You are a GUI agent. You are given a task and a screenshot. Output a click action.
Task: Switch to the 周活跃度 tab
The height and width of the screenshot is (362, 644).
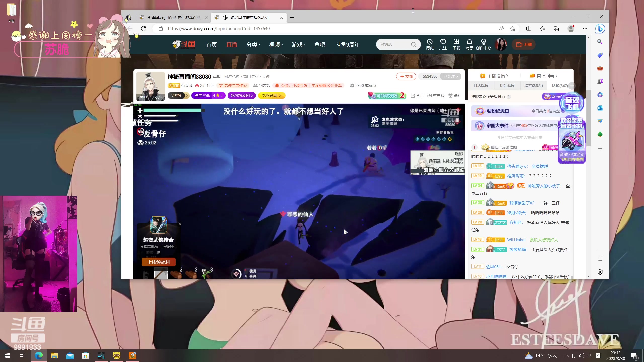(x=507, y=86)
